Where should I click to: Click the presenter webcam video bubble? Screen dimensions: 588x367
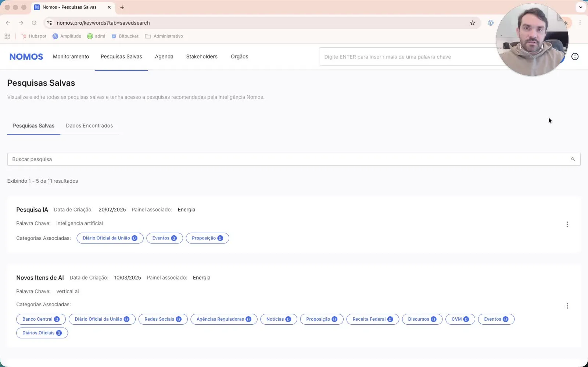pos(532,40)
